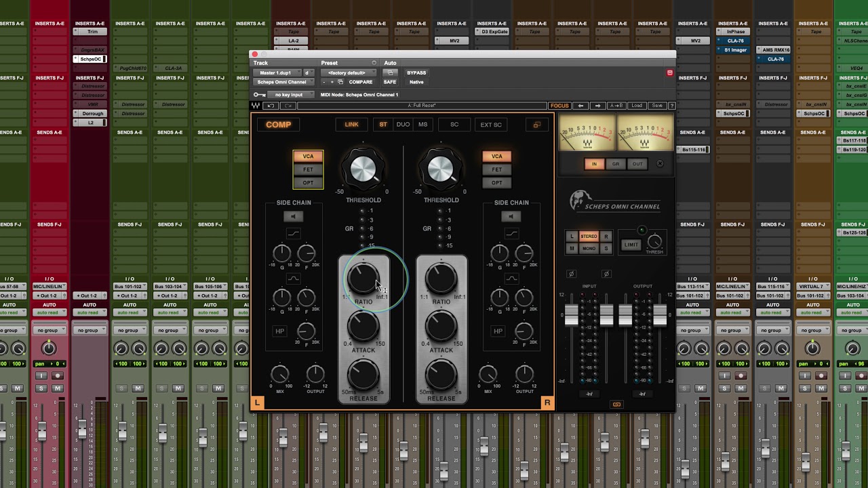868x488 pixels.
Task: Load next preset with right arrow
Action: [597, 106]
